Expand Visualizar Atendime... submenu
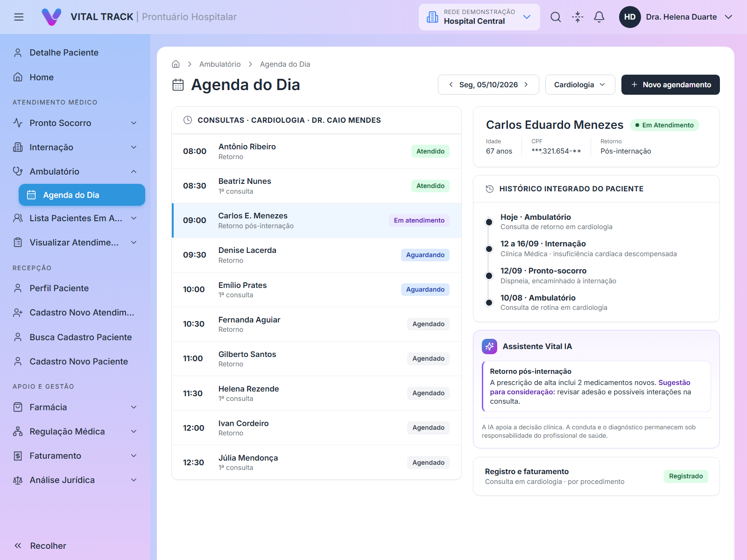This screenshot has height=560, width=747. [x=134, y=242]
